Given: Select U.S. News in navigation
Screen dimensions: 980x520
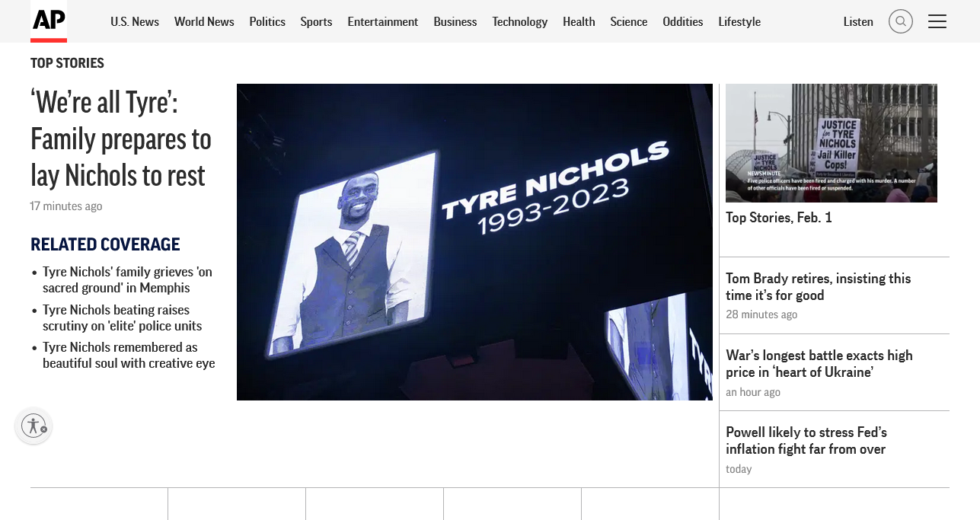Looking at the screenshot, I should pos(135,21).
